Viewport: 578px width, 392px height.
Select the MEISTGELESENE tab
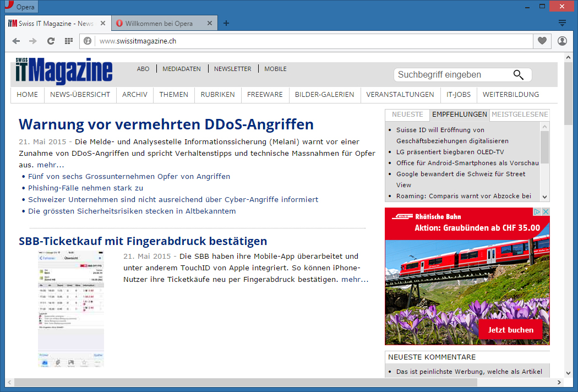point(520,115)
